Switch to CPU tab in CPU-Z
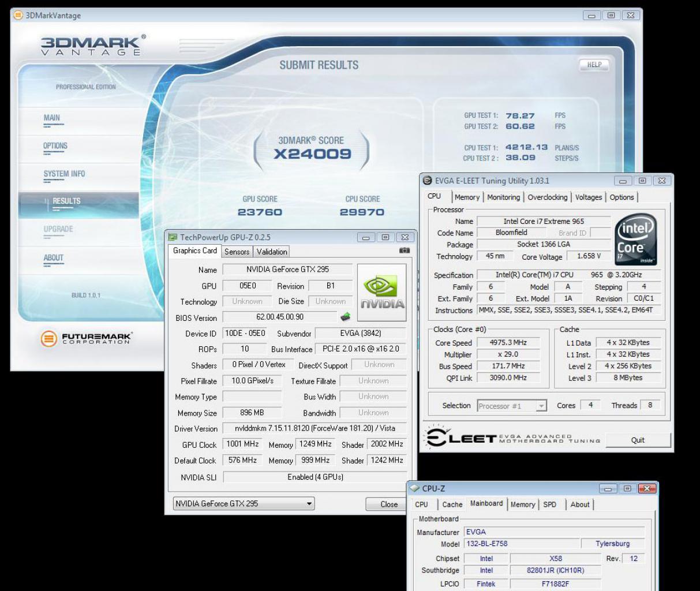 click(x=422, y=504)
